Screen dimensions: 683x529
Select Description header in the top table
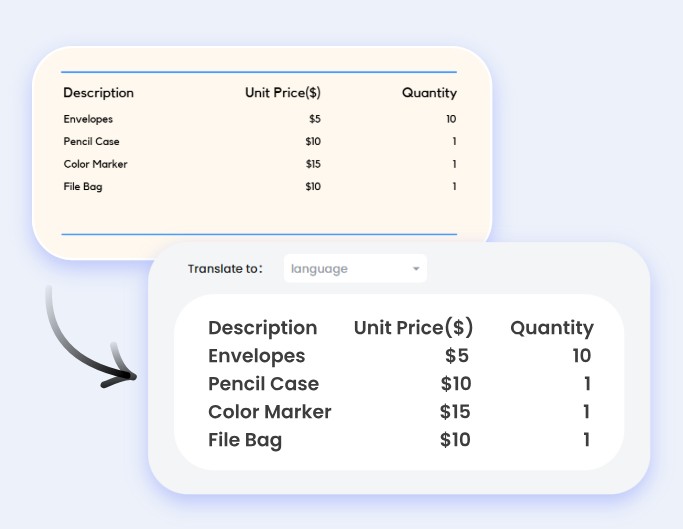[98, 93]
